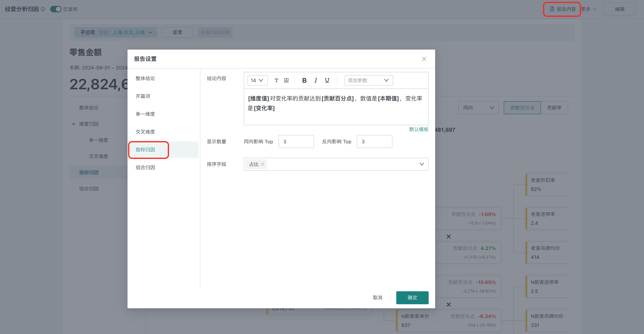Viewport: 644px width, 334px height.
Task: Open the 子公司 filter dropdown
Action: coord(116,32)
